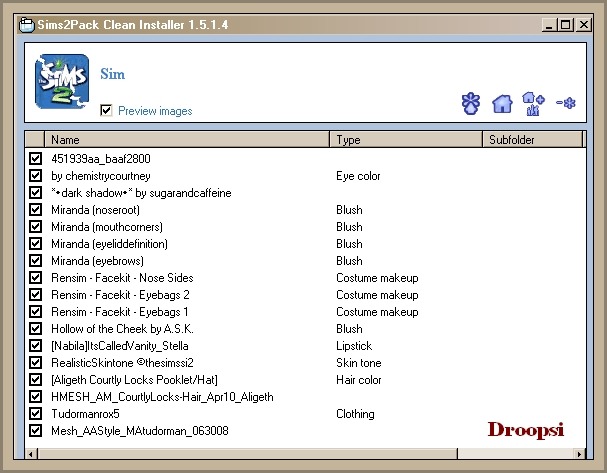Toggle checkbox for Aligeth Courtly Locks hair color
The width and height of the screenshot is (607, 473).
coord(36,380)
